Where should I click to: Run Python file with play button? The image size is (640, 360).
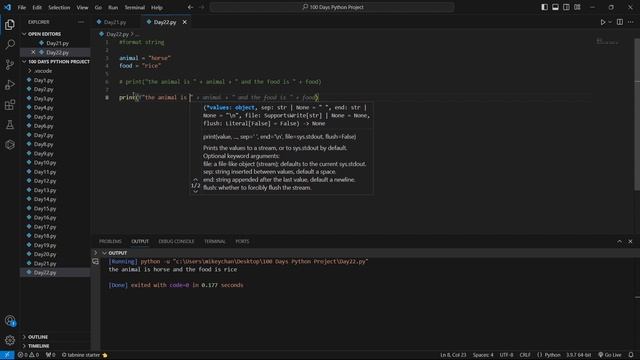pyautogui.click(x=602, y=22)
